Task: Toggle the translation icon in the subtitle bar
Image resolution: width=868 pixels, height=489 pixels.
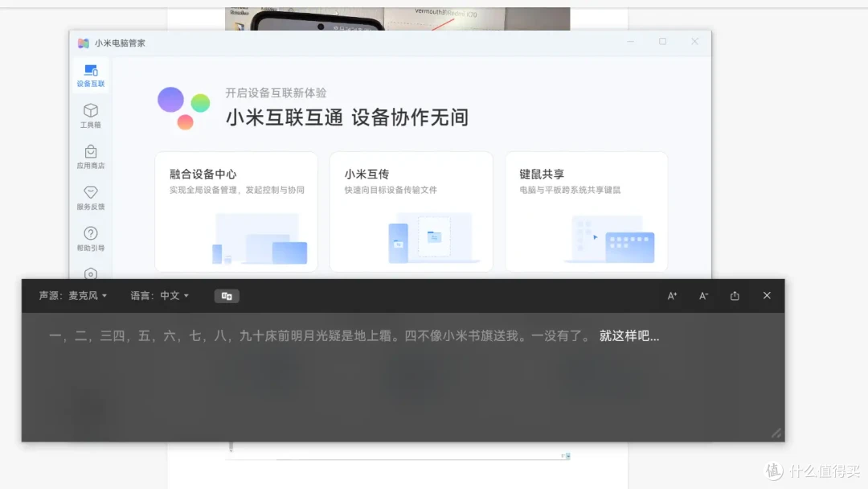Action: pyautogui.click(x=227, y=296)
